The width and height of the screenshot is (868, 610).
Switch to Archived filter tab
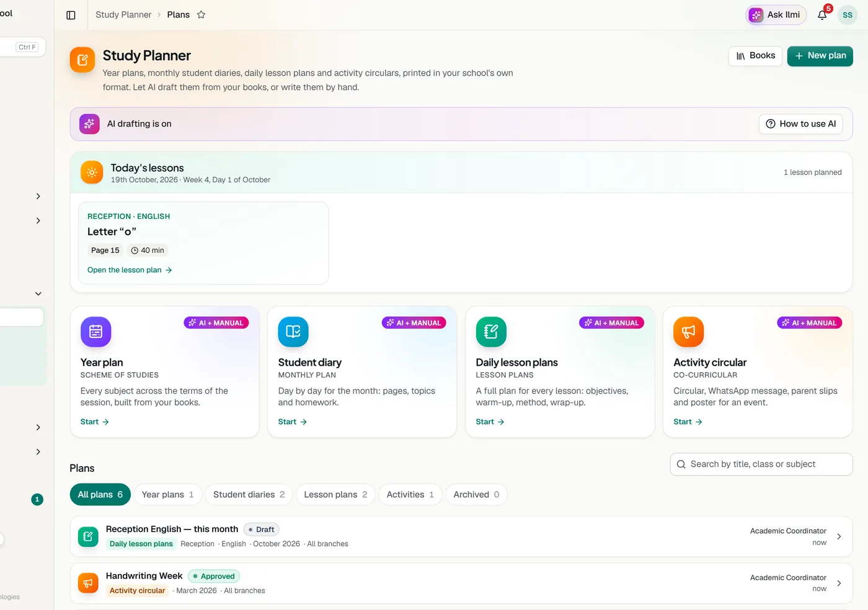[x=476, y=495]
